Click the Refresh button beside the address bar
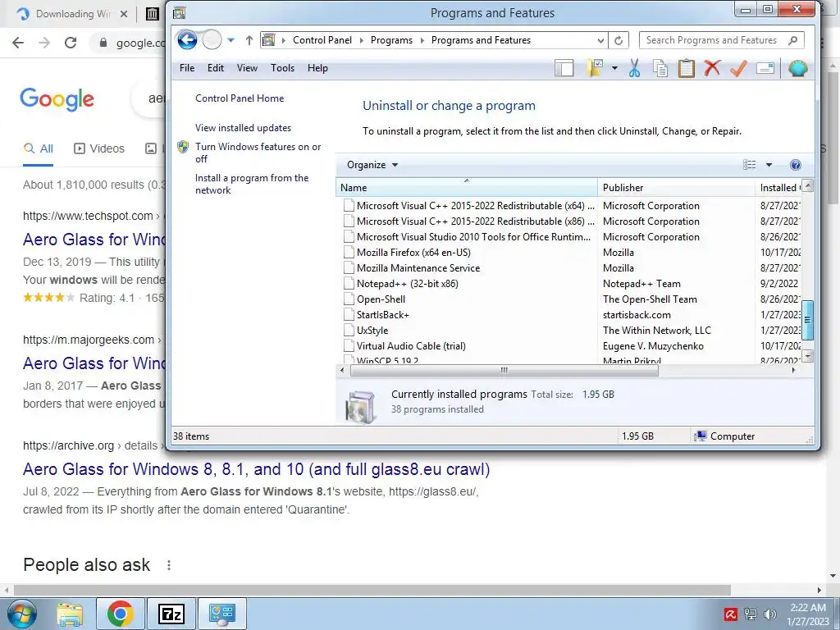Screen dimensions: 840x630 (x=619, y=40)
